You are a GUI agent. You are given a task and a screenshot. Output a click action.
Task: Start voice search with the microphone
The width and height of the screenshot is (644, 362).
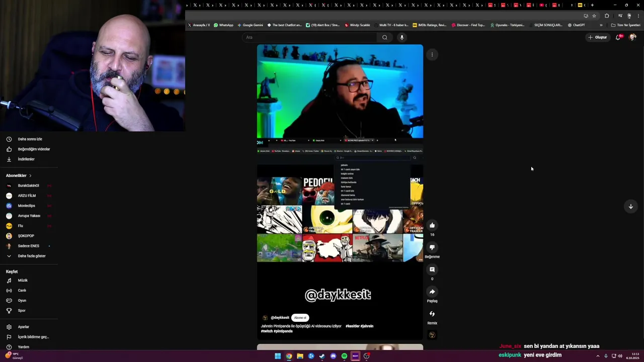pos(401,37)
